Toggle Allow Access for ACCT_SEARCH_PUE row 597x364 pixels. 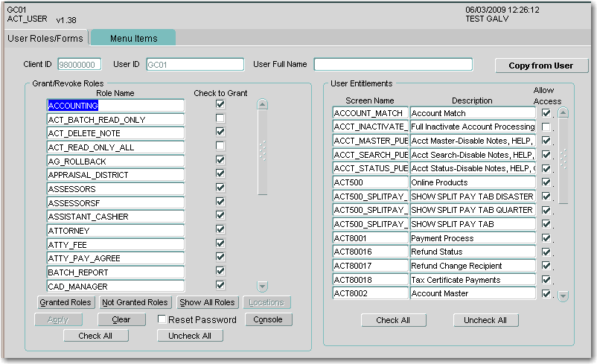[x=546, y=155]
